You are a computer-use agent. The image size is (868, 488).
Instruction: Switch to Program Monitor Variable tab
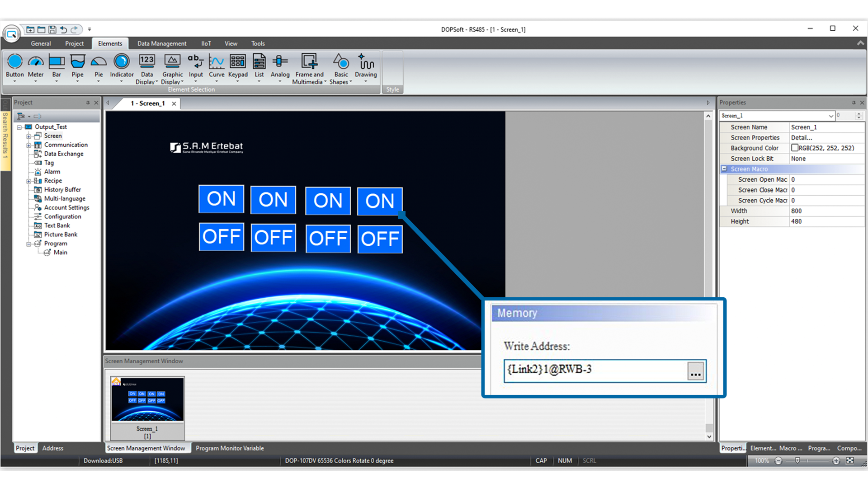[x=230, y=448]
